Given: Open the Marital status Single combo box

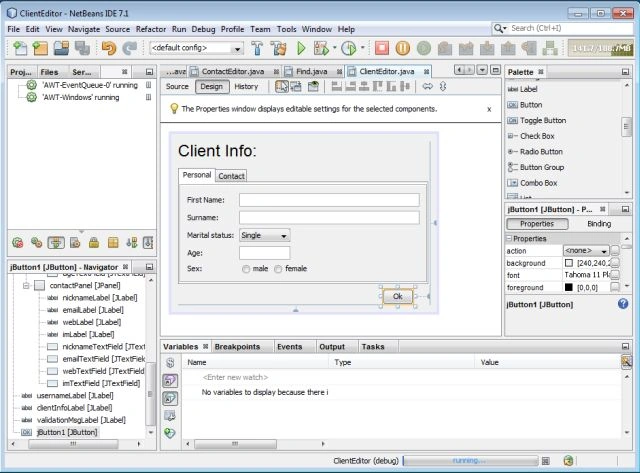Looking at the screenshot, I should [x=264, y=235].
